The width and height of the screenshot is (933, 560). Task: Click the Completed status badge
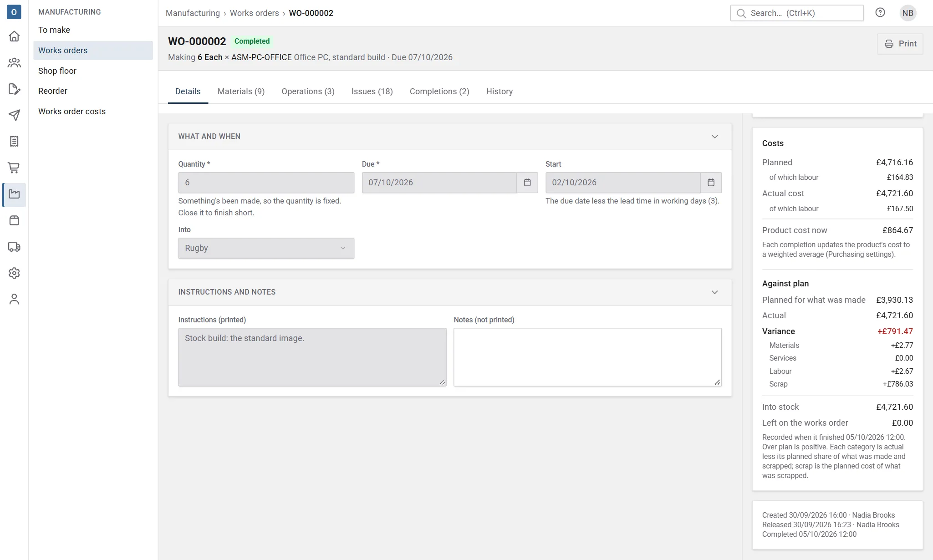click(252, 41)
